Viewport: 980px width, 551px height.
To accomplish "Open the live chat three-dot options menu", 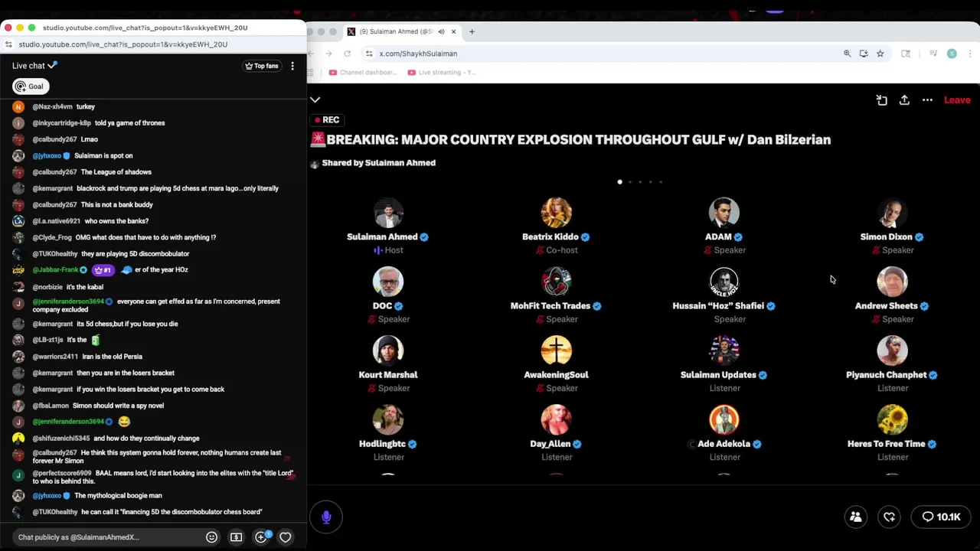I will pos(292,66).
